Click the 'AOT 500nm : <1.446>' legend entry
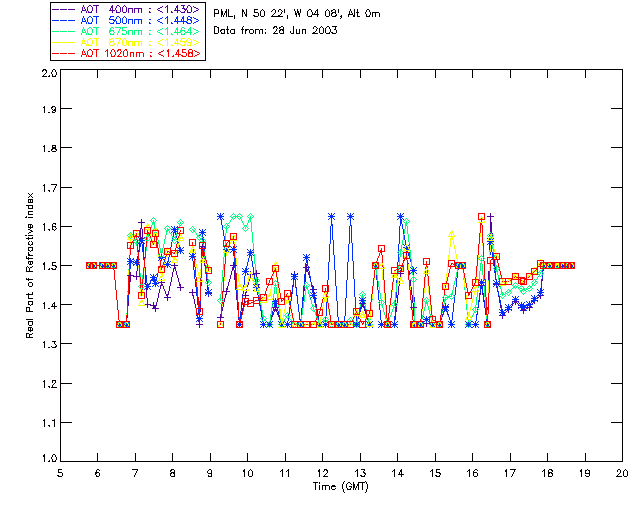 pyautogui.click(x=127, y=20)
